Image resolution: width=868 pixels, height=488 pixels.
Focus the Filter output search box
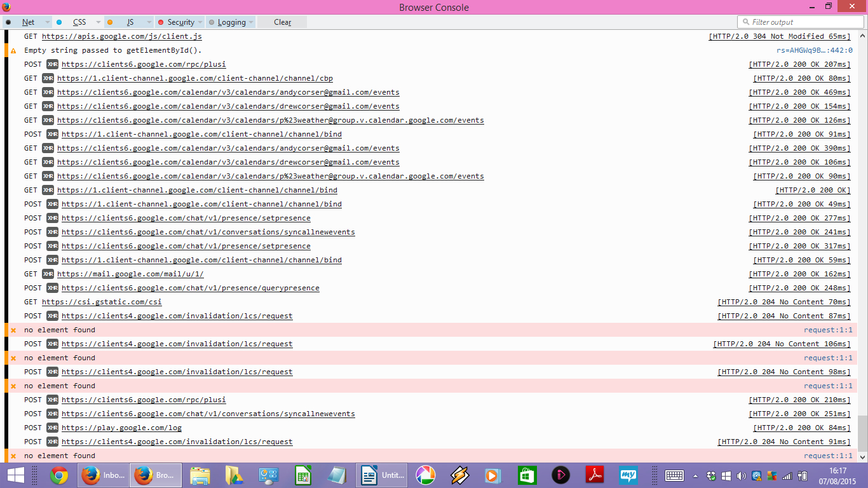point(801,22)
